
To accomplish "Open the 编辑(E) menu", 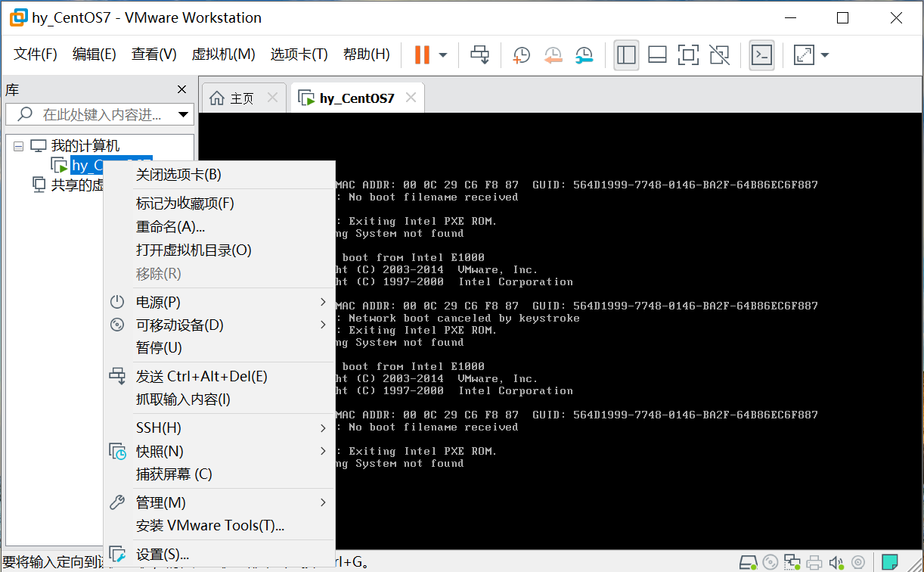I will pyautogui.click(x=95, y=54).
